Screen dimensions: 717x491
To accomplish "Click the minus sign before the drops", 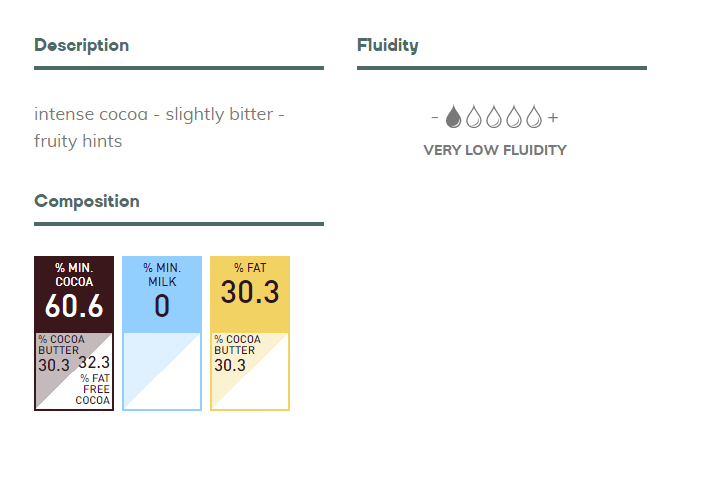I will (435, 117).
